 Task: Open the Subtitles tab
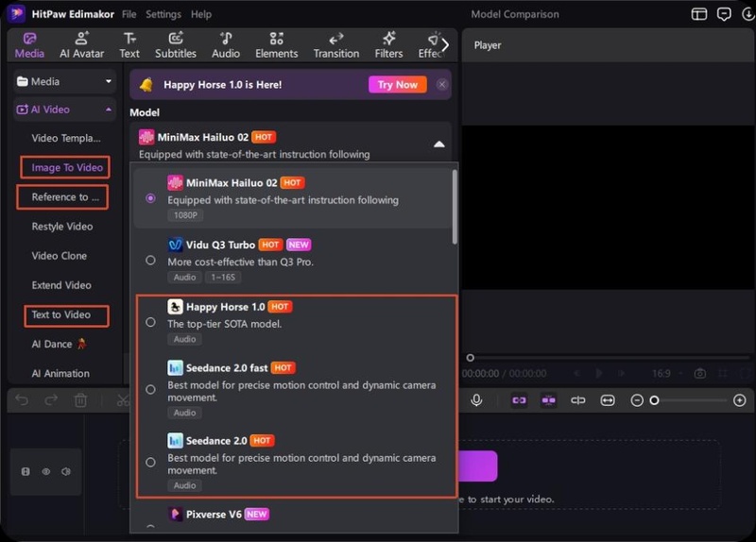coord(176,45)
